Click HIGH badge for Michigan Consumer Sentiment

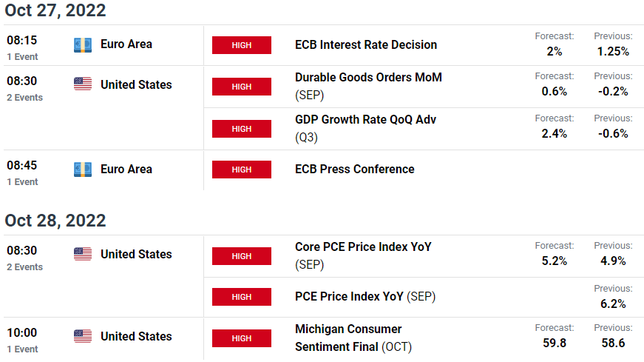(242, 338)
